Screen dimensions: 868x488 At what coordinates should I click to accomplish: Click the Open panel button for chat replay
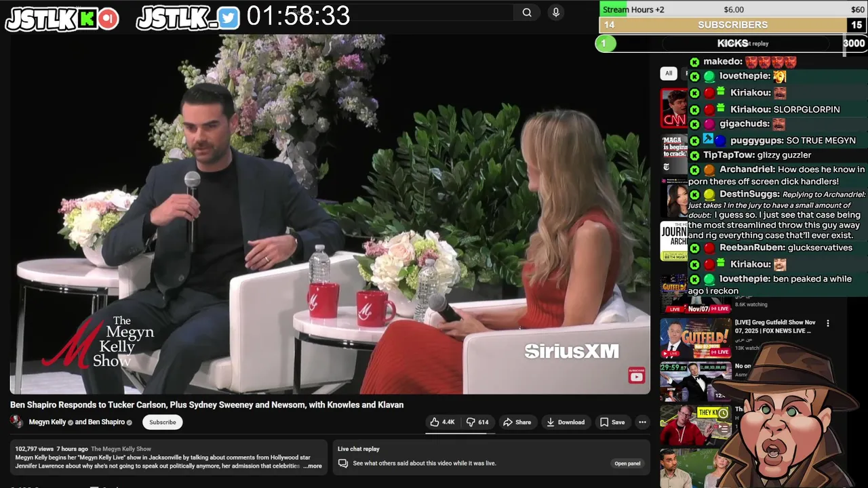click(627, 464)
